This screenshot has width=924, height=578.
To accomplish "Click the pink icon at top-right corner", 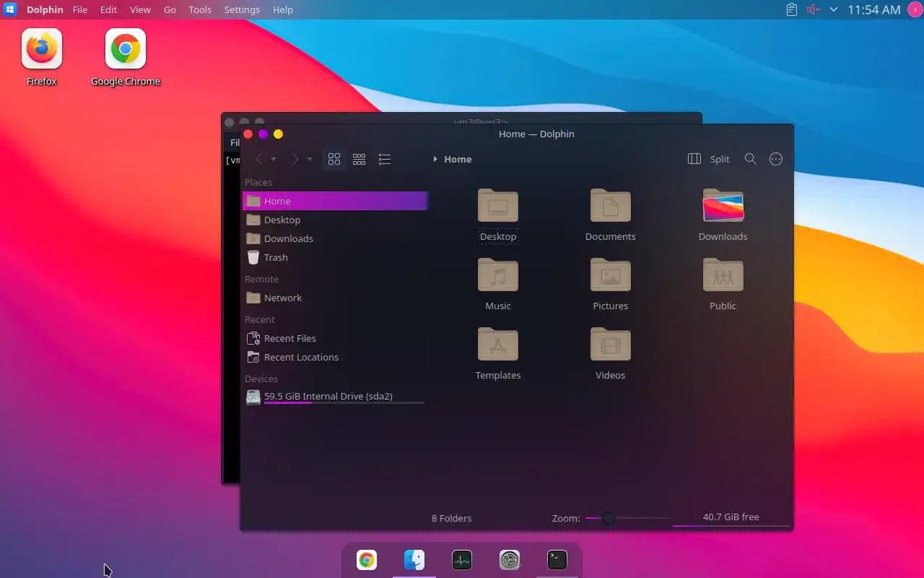I will click(915, 9).
